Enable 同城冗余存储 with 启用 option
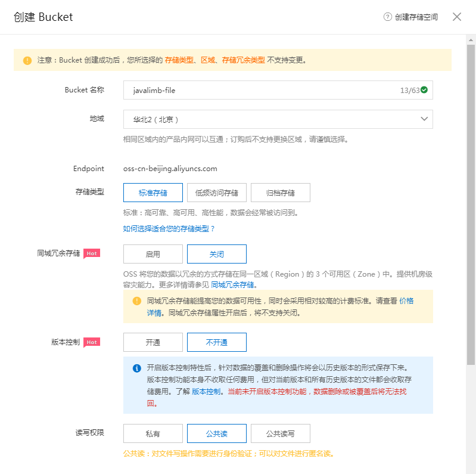 tap(153, 254)
